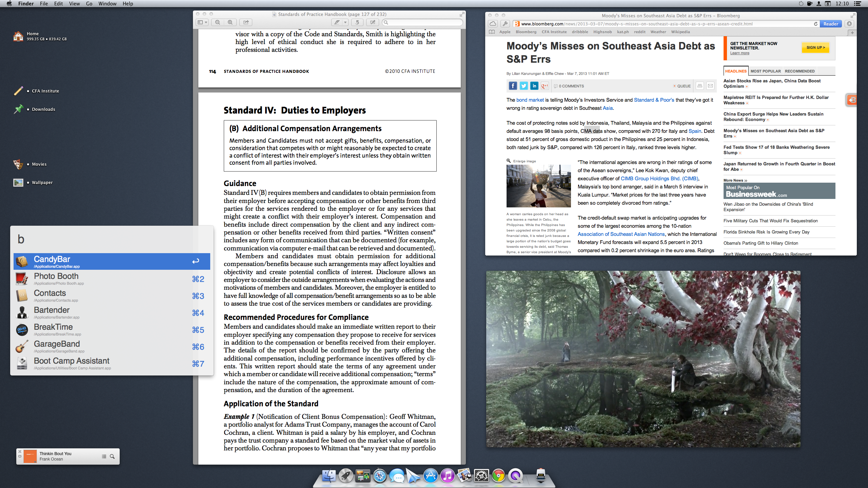The width and height of the screenshot is (868, 488).
Task: Click the rotate page icon in Preview
Action: (x=357, y=22)
